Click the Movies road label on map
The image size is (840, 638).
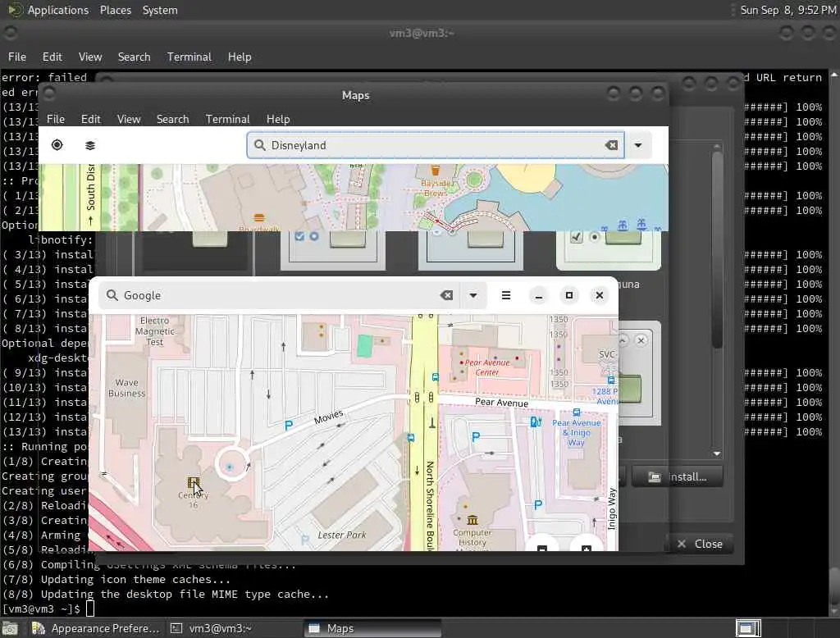(328, 417)
